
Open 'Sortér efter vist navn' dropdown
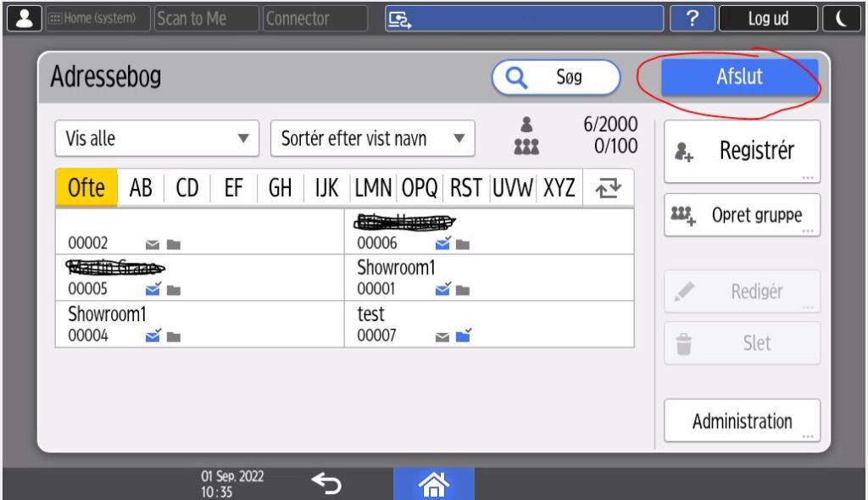point(372,139)
